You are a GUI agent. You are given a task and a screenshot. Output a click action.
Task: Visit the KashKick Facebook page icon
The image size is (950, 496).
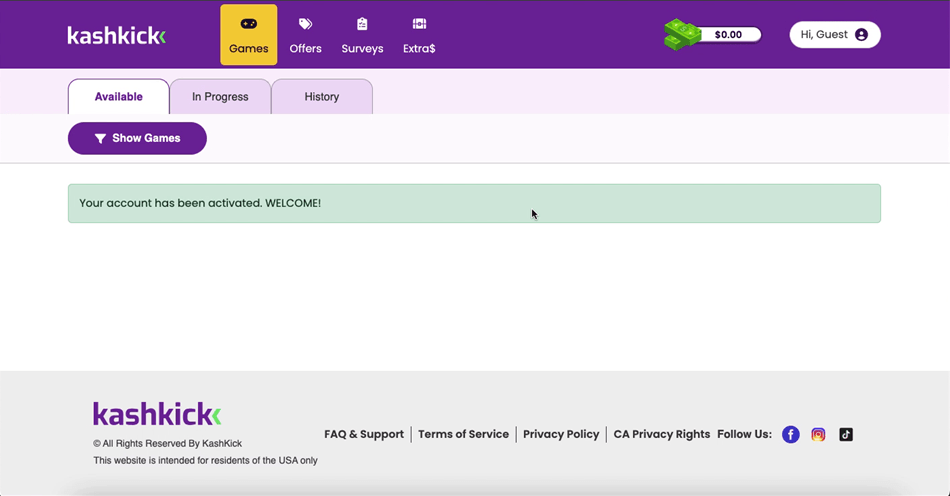[x=791, y=434]
